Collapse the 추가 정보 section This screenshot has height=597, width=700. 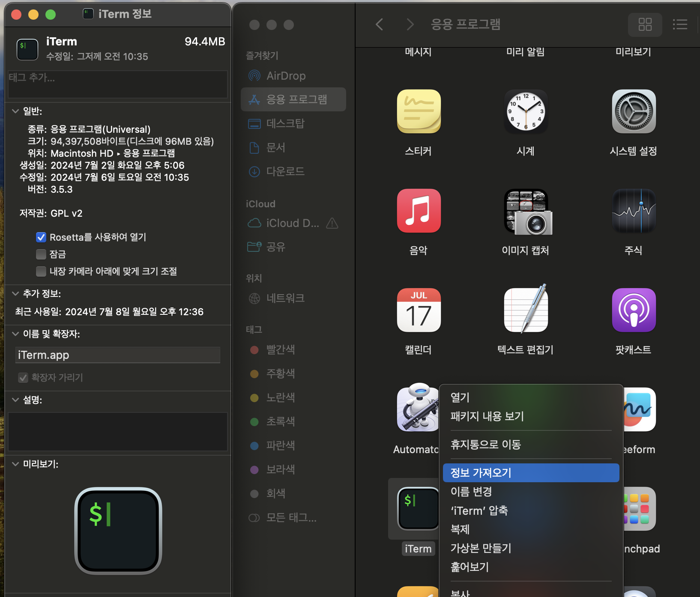click(15, 294)
